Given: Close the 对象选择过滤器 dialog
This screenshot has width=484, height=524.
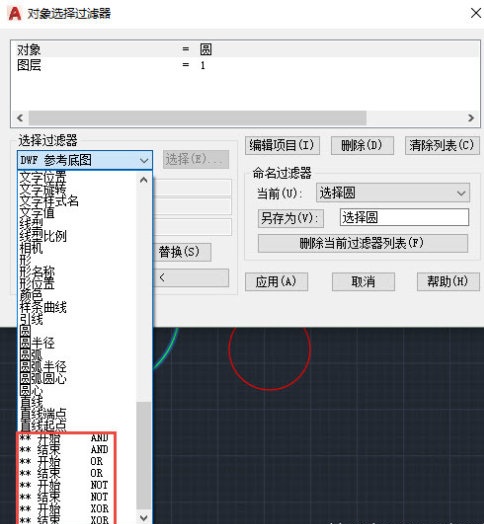Looking at the screenshot, I should pyautogui.click(x=476, y=13).
